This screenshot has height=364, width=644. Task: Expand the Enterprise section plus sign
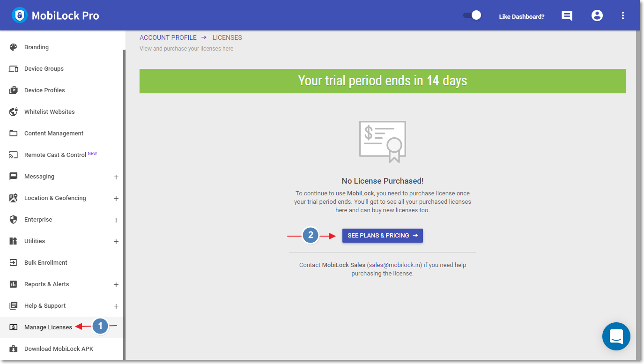point(116,220)
